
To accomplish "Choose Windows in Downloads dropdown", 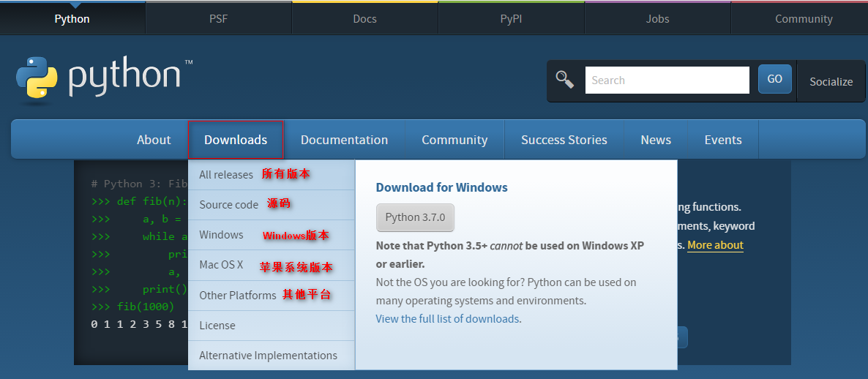I will pos(222,235).
